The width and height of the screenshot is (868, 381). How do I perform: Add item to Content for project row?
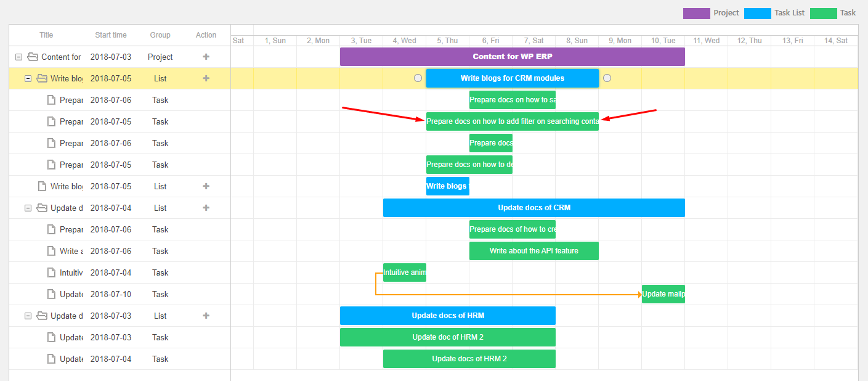tap(206, 57)
